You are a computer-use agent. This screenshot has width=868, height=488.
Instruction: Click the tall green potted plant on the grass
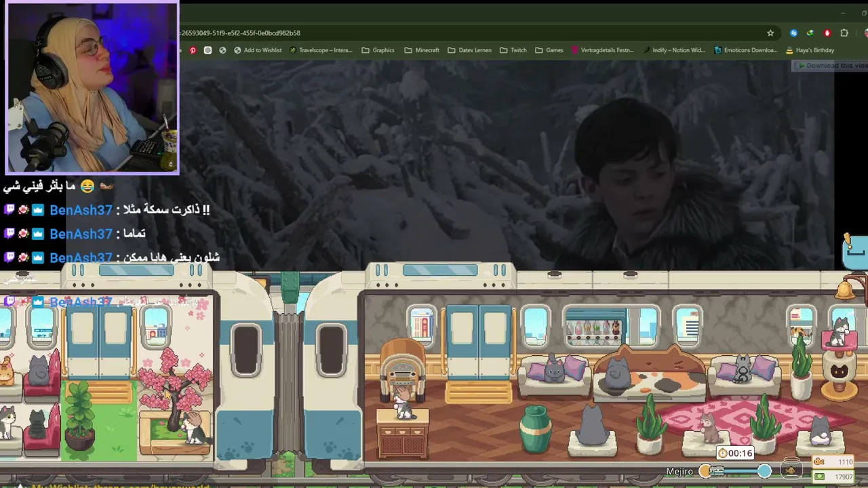pos(80,416)
